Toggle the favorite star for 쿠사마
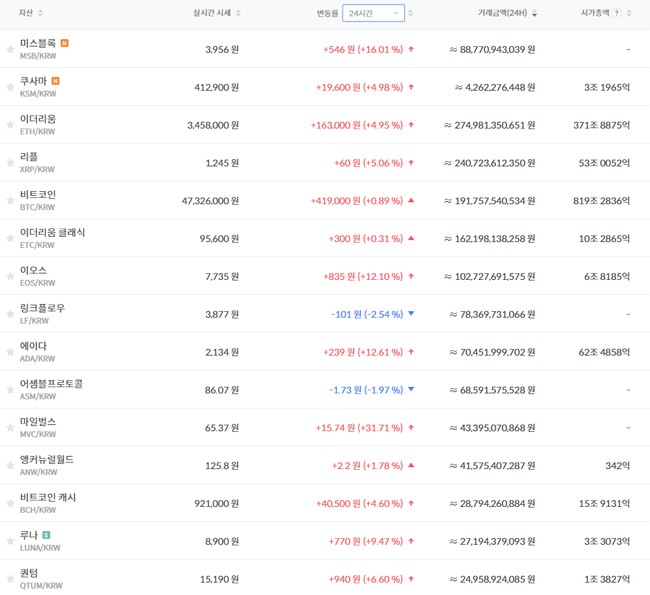The image size is (650, 595). (10, 87)
